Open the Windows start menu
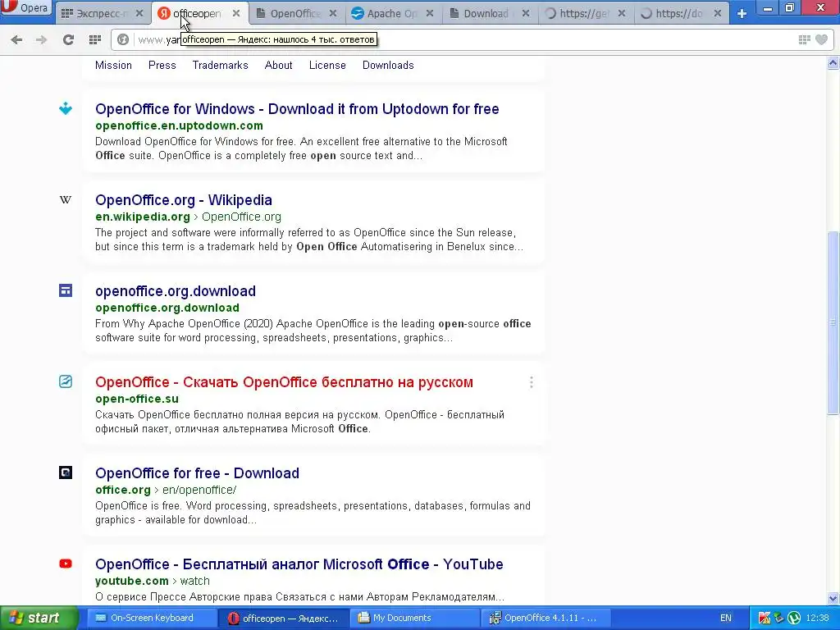Viewport: 840px width, 630px height. (38, 618)
